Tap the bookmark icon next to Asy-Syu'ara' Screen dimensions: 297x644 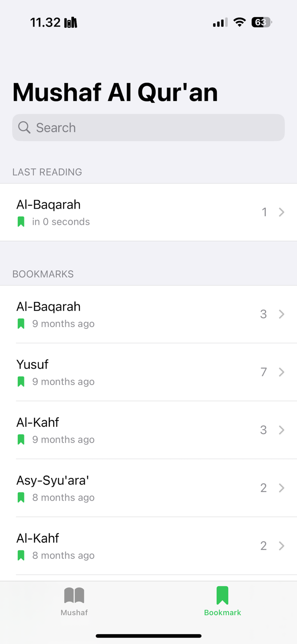click(21, 497)
